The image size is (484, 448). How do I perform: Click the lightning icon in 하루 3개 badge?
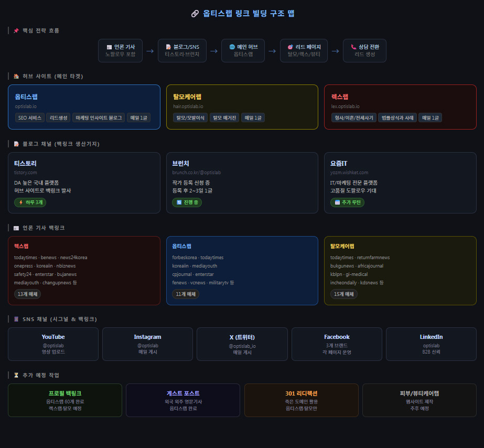[20, 202]
